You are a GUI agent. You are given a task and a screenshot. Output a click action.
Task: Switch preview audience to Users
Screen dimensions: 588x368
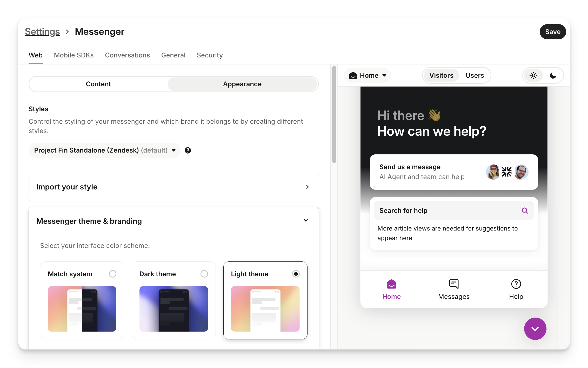475,76
